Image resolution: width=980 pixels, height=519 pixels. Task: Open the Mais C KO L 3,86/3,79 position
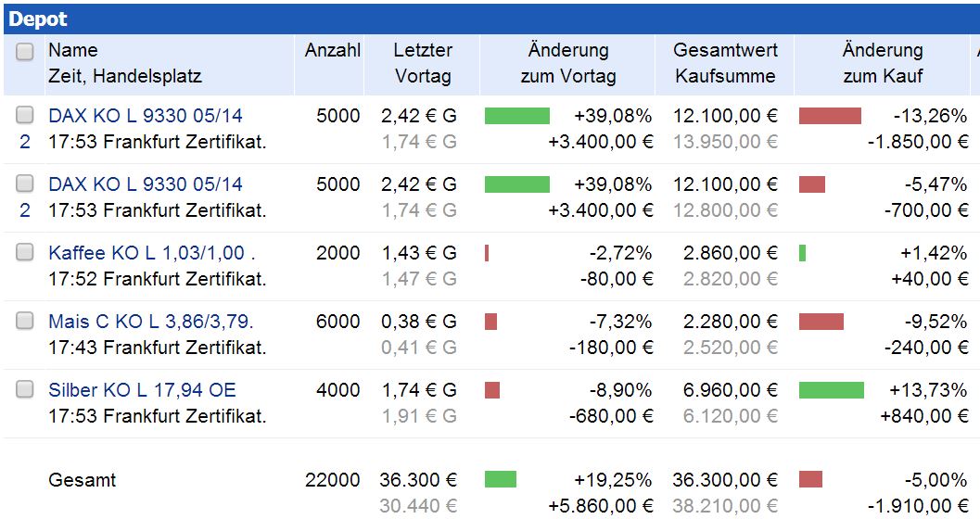pyautogui.click(x=150, y=321)
